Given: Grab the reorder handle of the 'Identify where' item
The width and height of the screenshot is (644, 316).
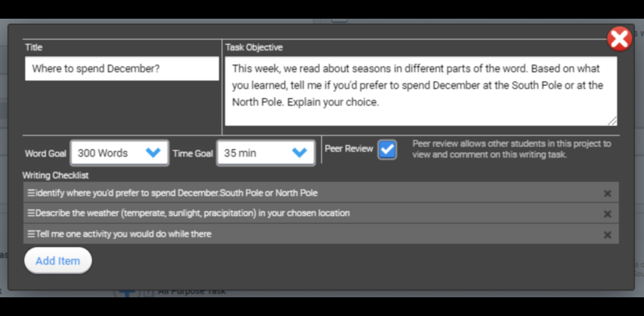Looking at the screenshot, I should tap(31, 193).
